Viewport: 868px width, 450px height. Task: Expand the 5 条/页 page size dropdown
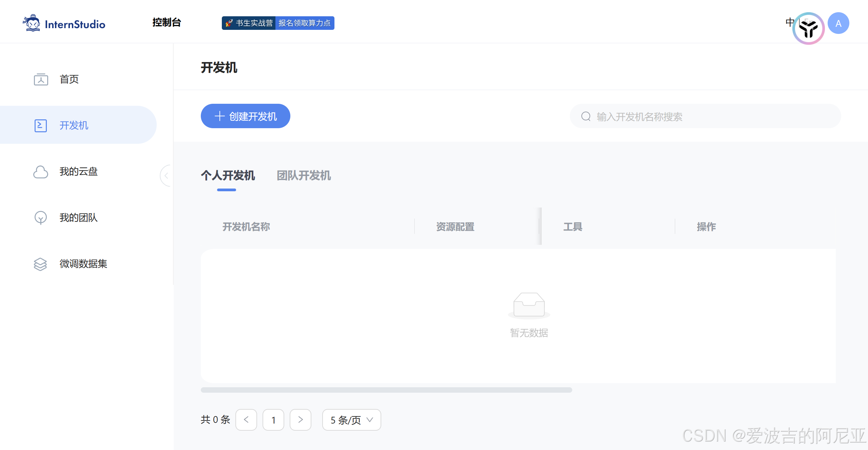pos(351,420)
